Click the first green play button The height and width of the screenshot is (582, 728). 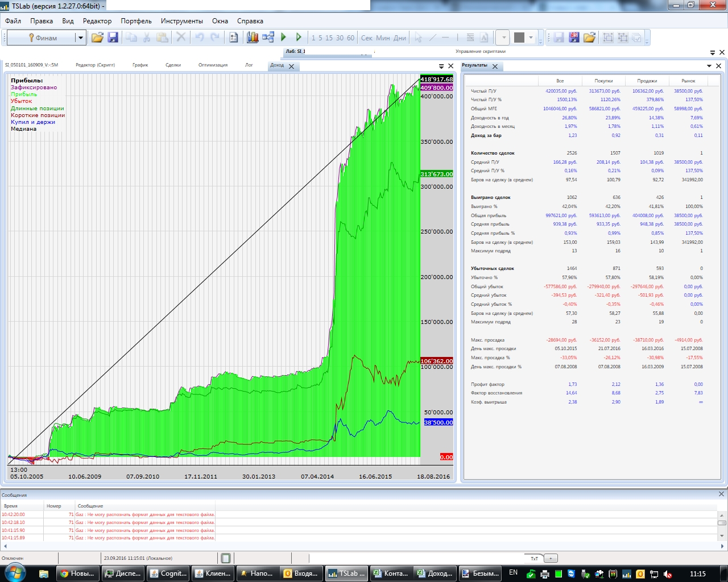point(284,38)
